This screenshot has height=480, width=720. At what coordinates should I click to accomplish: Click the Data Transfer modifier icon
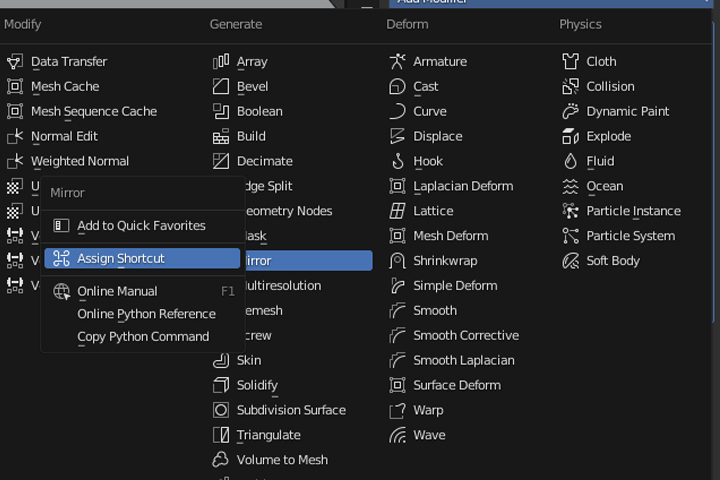tap(15, 62)
